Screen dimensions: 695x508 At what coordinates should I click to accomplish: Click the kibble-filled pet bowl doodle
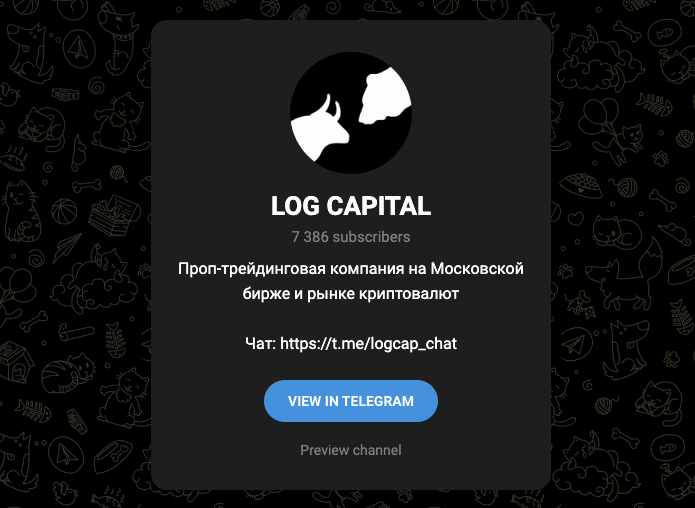581,185
